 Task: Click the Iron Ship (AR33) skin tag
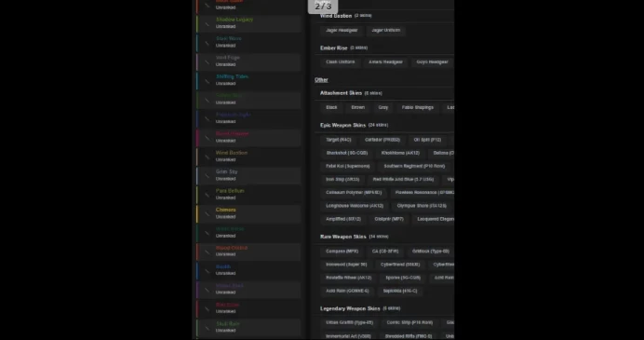(342, 180)
